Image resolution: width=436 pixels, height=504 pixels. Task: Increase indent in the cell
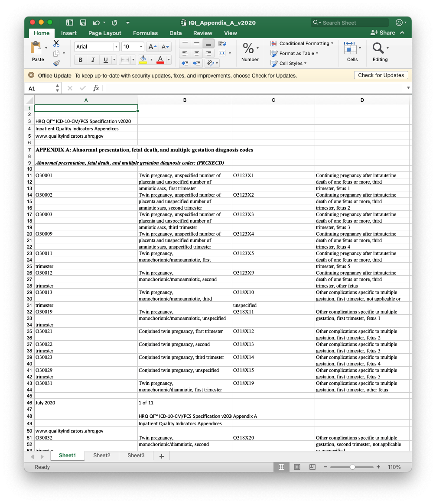click(x=197, y=63)
